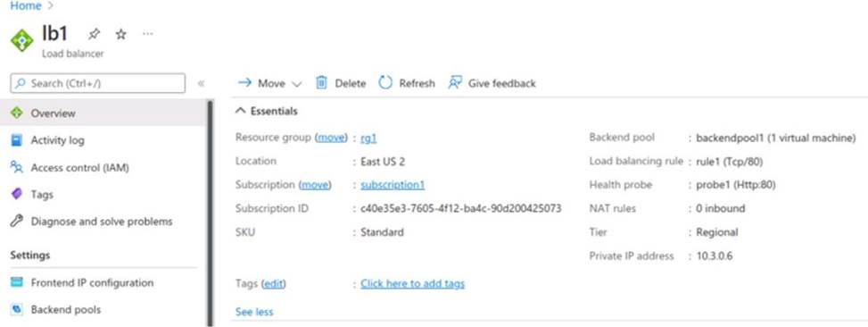Select the Standard SKU value
This screenshot has width=868, height=327.
(382, 232)
